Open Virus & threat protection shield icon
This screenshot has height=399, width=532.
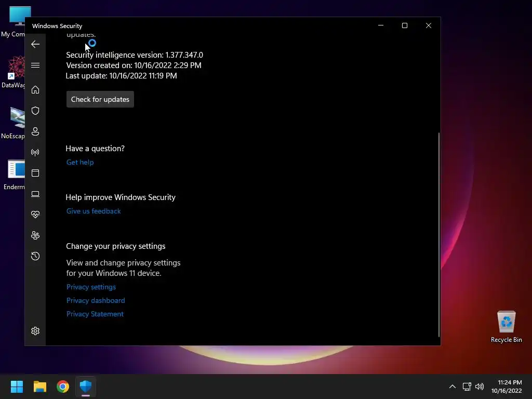(35, 111)
